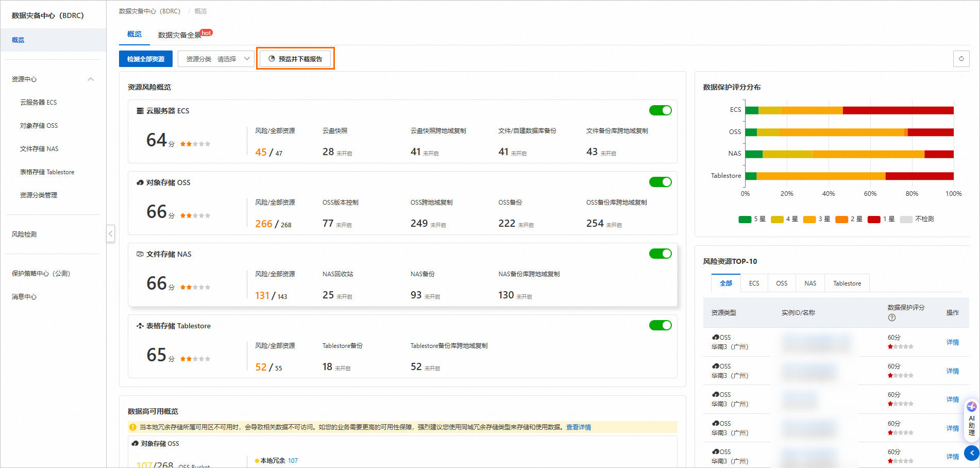980x468 pixels.
Task: Click the warning icon in availability notice
Action: click(133, 427)
